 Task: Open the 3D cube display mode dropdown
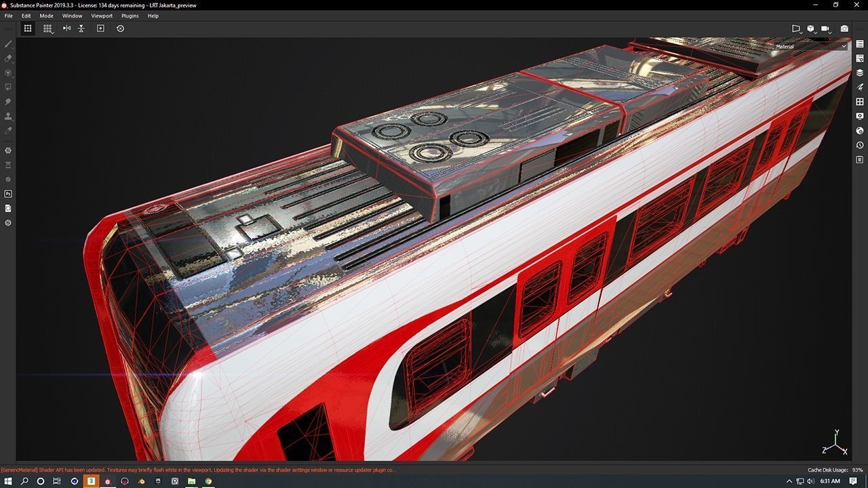[811, 28]
